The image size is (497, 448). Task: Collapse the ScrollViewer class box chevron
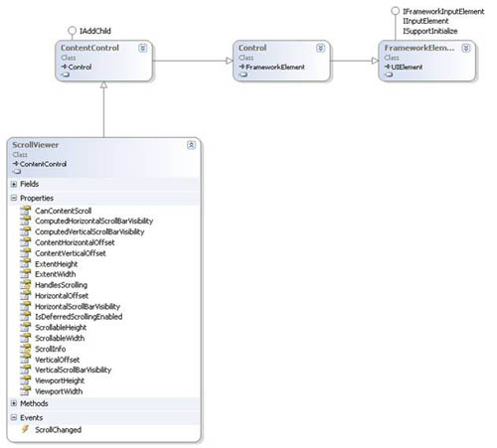coord(191,145)
